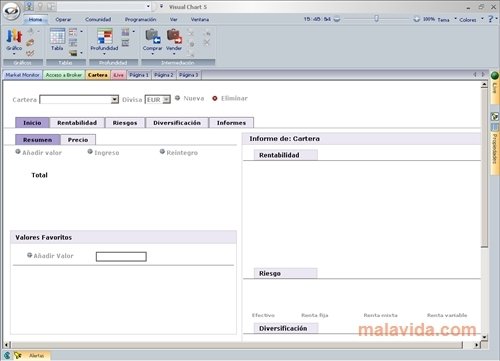Screen dimensions: 500x361
Task: Open the Comunidad ribbon tab
Action: (x=98, y=19)
